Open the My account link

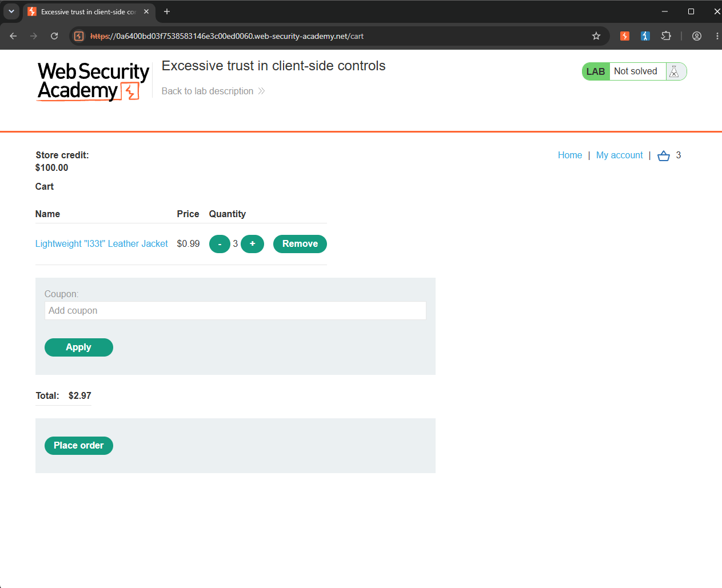tap(619, 155)
